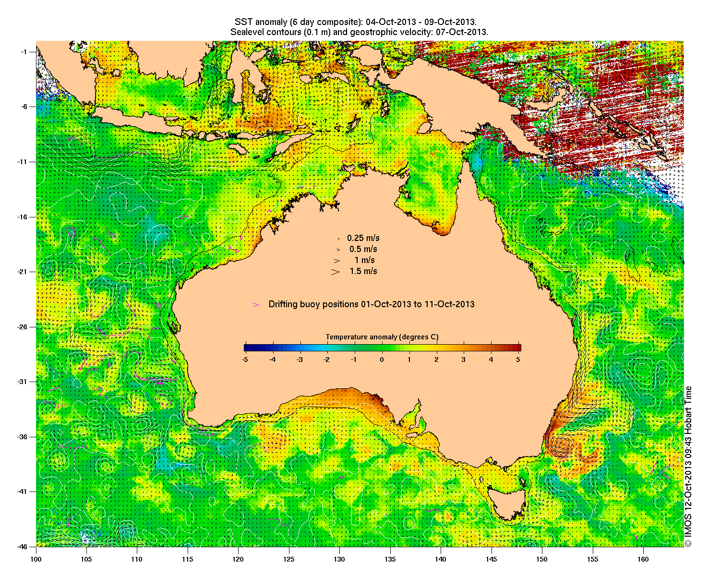This screenshot has height=588, width=720.
Task: Click longitude axis label 150
Action: click(541, 559)
